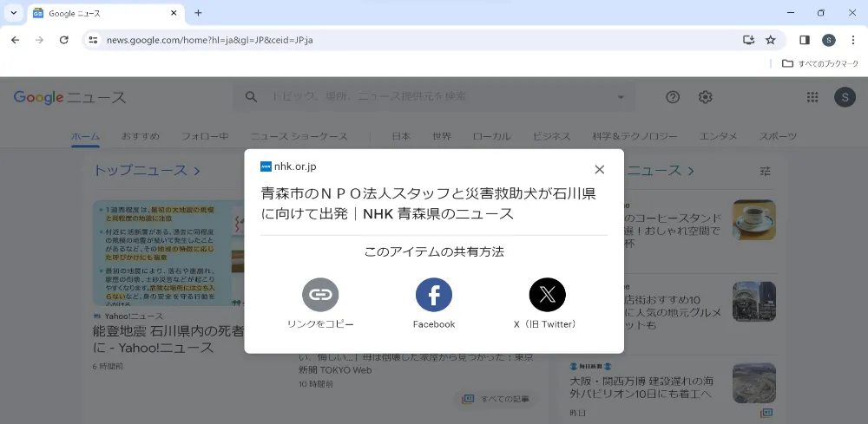This screenshot has height=424, width=868.
Task: Select the ニュース ショーケース tab
Action: click(299, 136)
